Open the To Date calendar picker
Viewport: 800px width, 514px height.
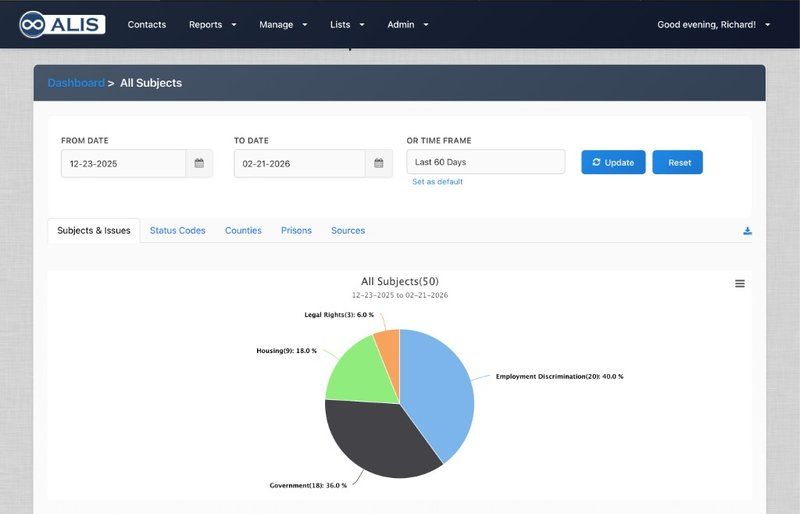[379, 163]
